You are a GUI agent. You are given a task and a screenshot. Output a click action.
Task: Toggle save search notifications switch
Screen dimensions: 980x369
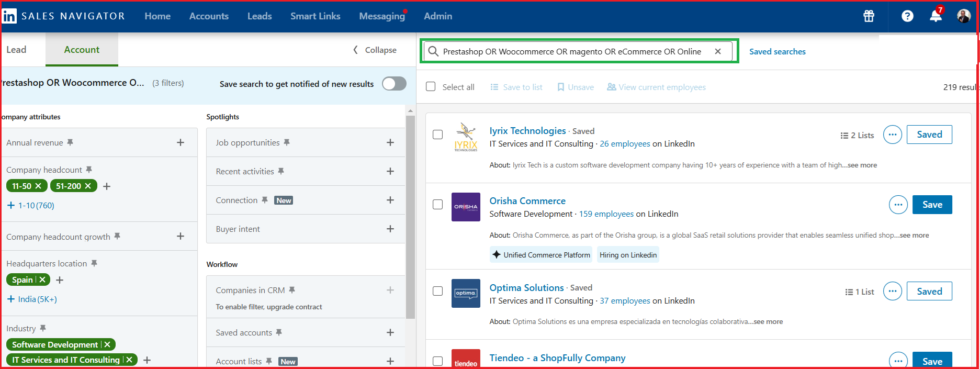(x=394, y=84)
